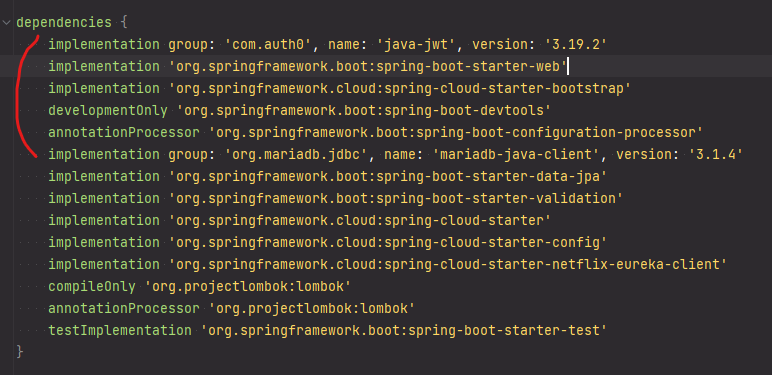Click the spring-boot-starter-data-jpa string
Screen dimensions: 772x375
pos(388,176)
